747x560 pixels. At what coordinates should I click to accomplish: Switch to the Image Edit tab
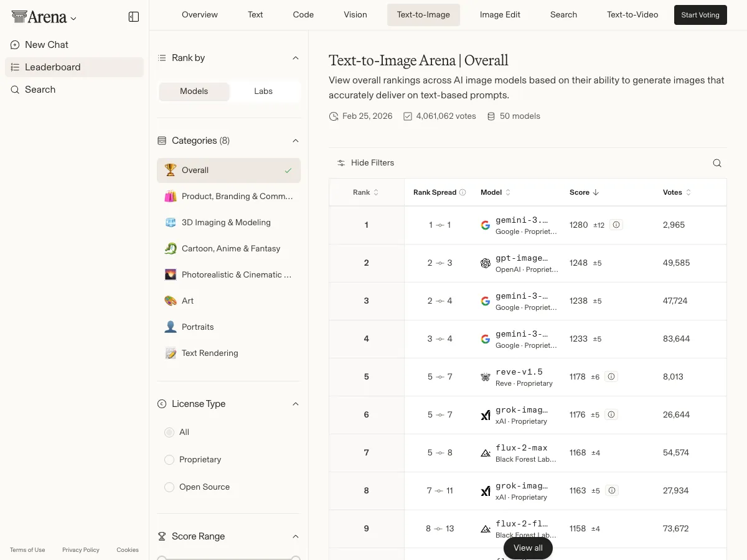click(x=500, y=14)
